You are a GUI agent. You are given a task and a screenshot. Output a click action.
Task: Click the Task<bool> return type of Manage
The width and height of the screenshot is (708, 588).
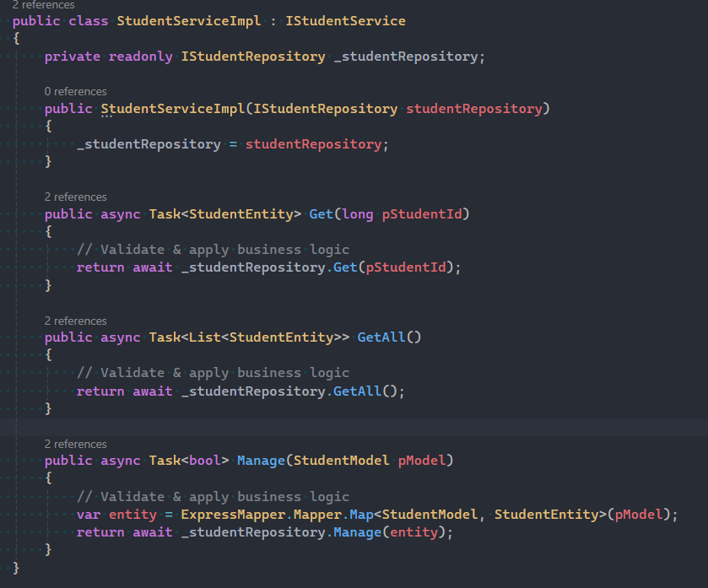coord(189,461)
